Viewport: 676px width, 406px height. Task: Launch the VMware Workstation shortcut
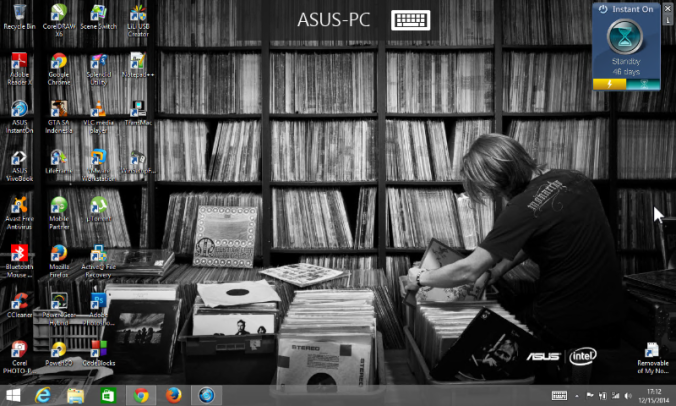(x=98, y=165)
